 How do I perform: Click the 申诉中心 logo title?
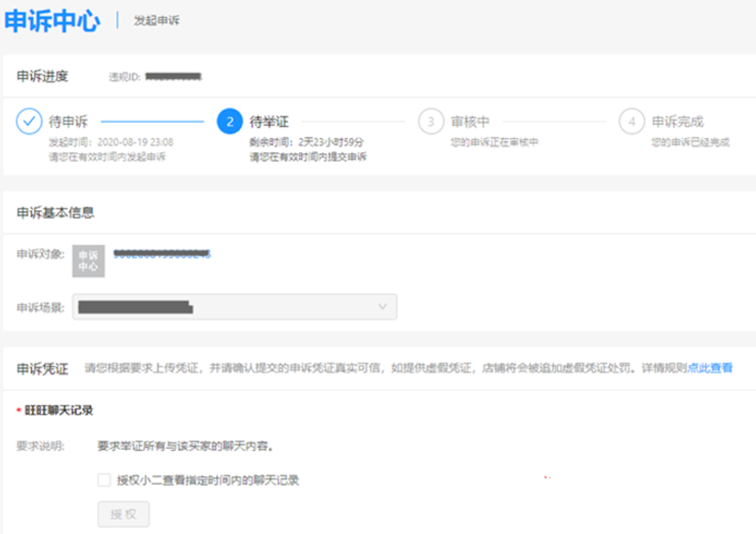[52, 21]
